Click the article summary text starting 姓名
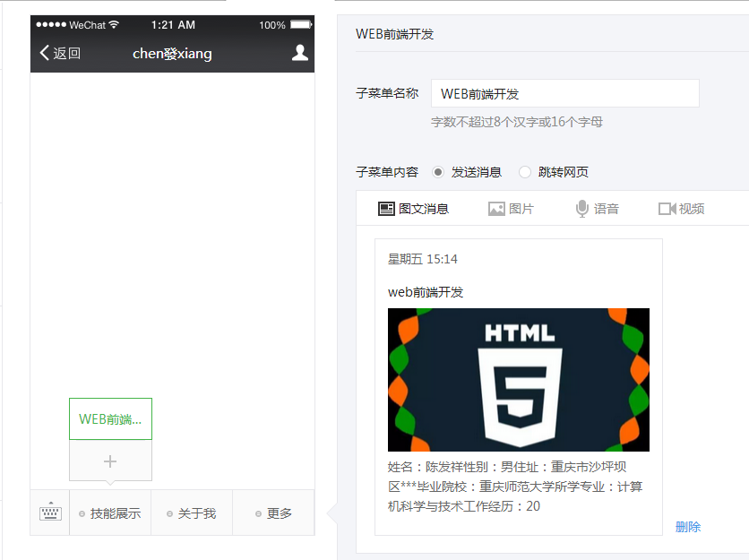Image resolution: width=749 pixels, height=560 pixels. (x=515, y=487)
